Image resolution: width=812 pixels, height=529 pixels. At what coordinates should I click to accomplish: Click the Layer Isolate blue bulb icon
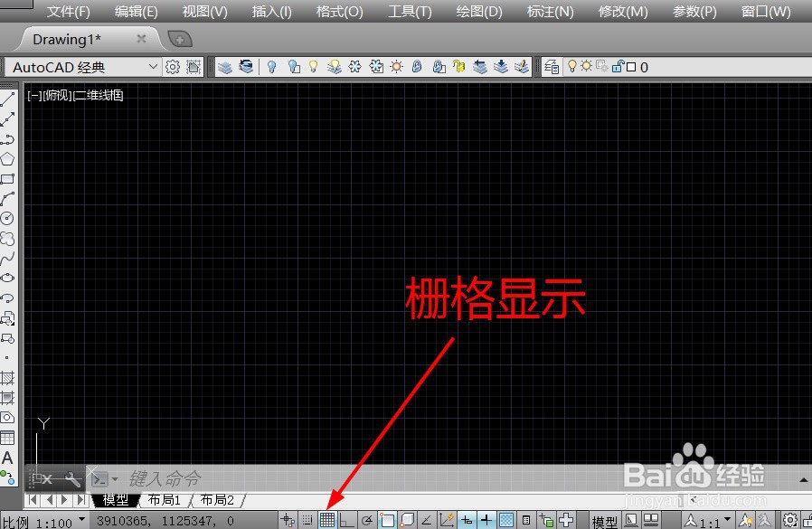[272, 67]
